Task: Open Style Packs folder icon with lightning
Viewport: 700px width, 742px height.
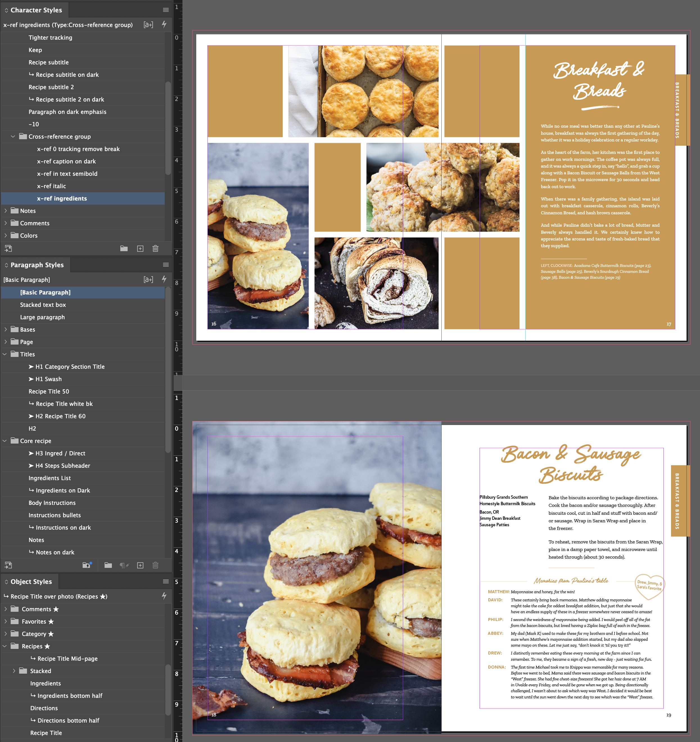Action: point(87,565)
